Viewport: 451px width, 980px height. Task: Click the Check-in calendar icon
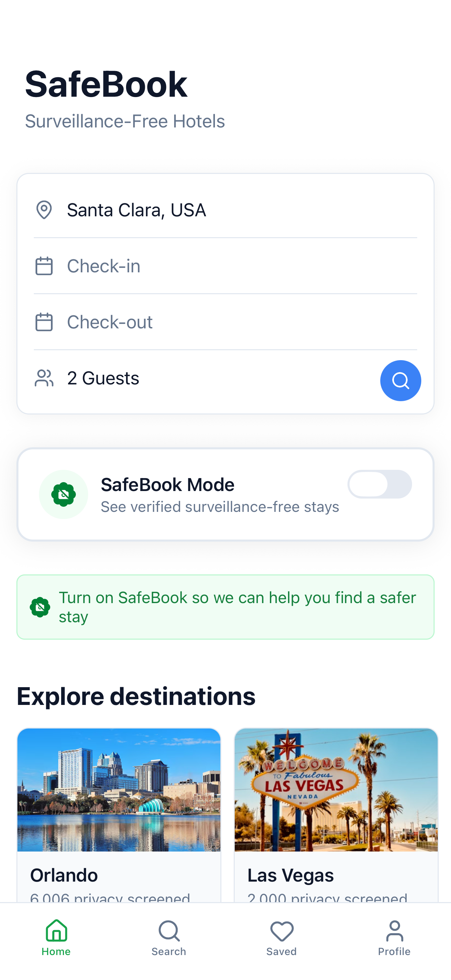(44, 266)
